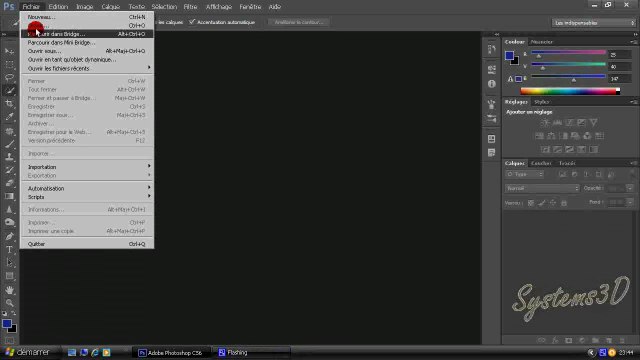Click the Brightness/Contrast adjustment icon
Screen dimensions: 640x360
pos(545,122)
